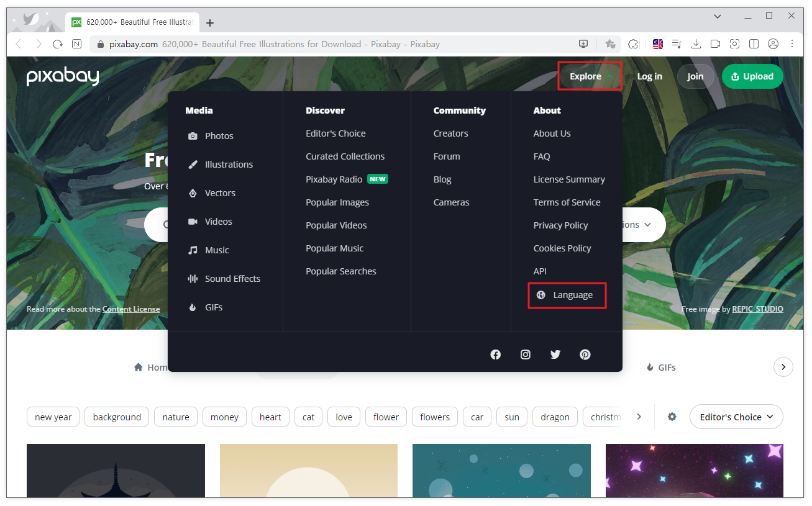
Task: Open a new browser tab with plus
Action: [x=210, y=23]
